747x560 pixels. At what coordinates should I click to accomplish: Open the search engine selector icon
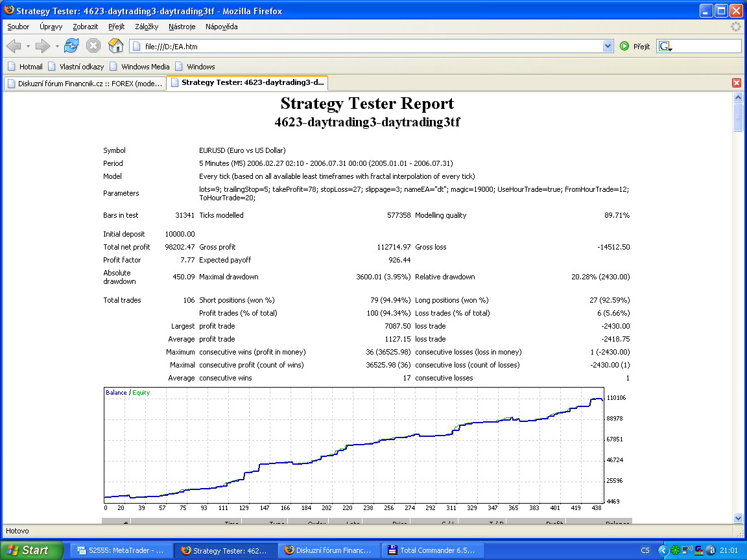click(x=665, y=46)
